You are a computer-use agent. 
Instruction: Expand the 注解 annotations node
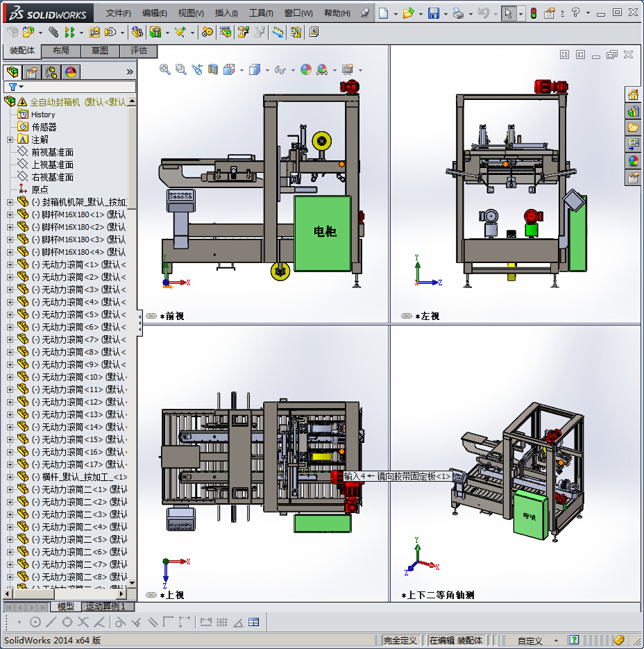[10, 140]
